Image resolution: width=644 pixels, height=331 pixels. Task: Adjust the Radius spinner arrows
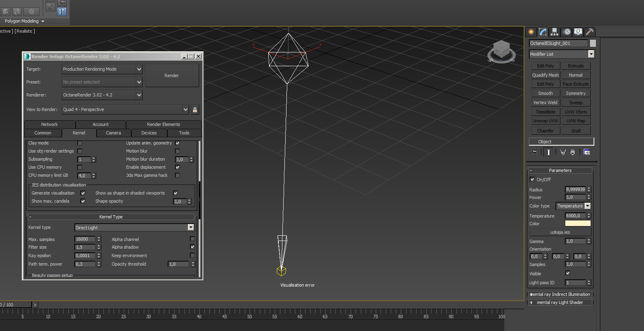(x=589, y=189)
